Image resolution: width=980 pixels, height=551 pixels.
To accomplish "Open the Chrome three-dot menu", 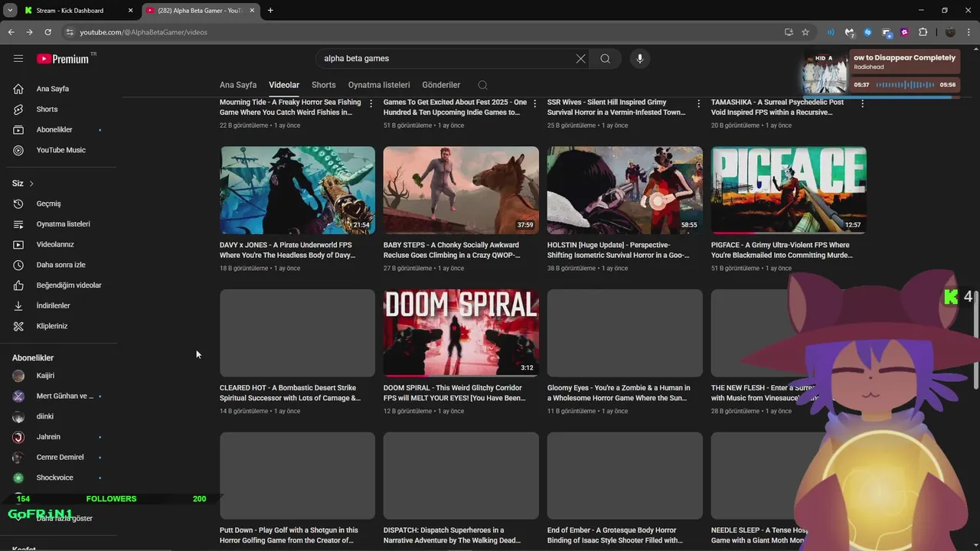I will (969, 32).
